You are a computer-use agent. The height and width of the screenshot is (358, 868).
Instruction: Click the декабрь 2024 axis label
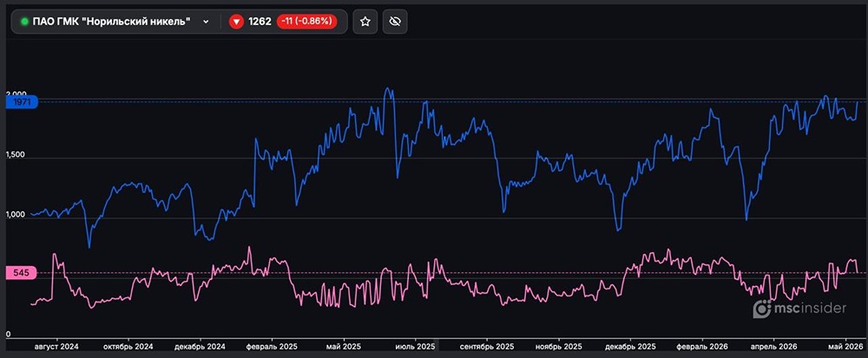tap(200, 347)
